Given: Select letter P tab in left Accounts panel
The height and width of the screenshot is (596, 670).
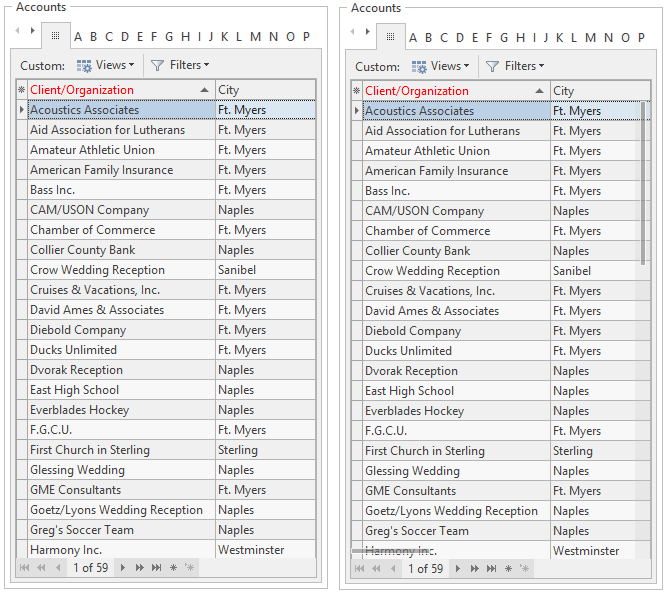Looking at the screenshot, I should [x=306, y=37].
